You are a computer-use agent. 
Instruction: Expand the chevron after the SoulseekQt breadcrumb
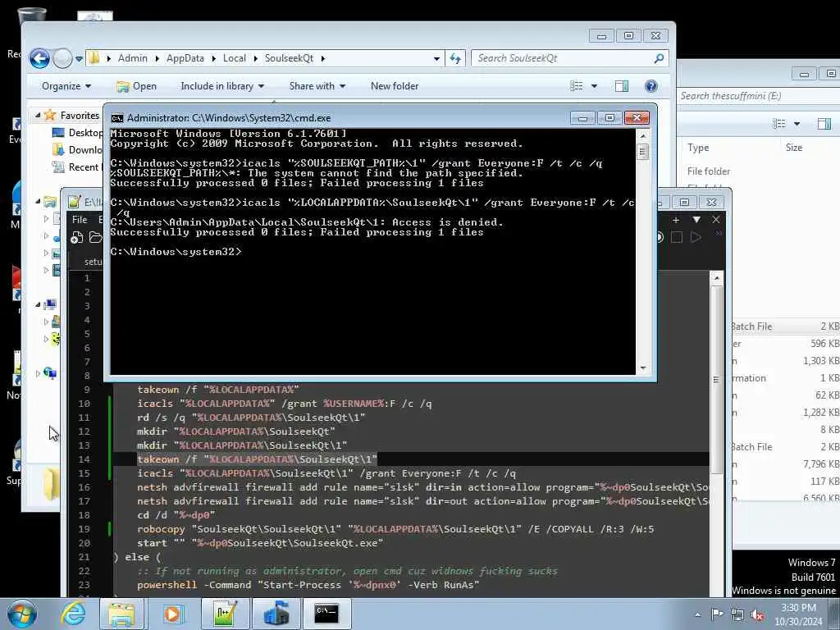[x=323, y=58]
